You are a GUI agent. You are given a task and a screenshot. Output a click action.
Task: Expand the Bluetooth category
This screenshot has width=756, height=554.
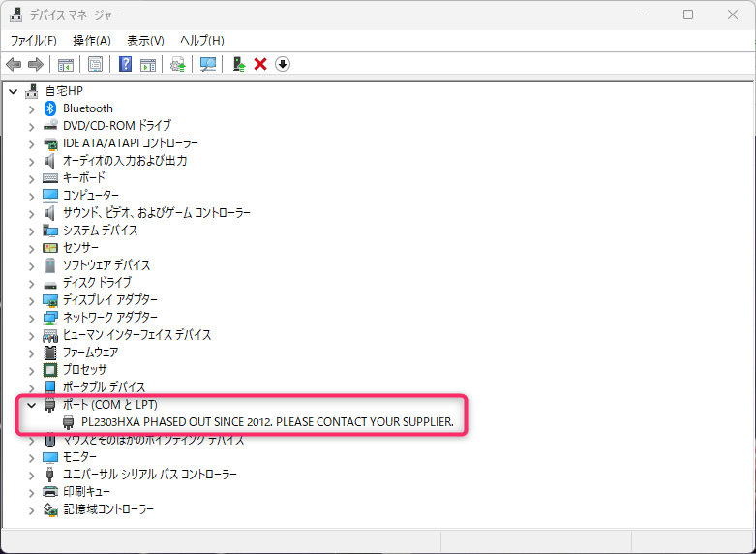(x=31, y=109)
